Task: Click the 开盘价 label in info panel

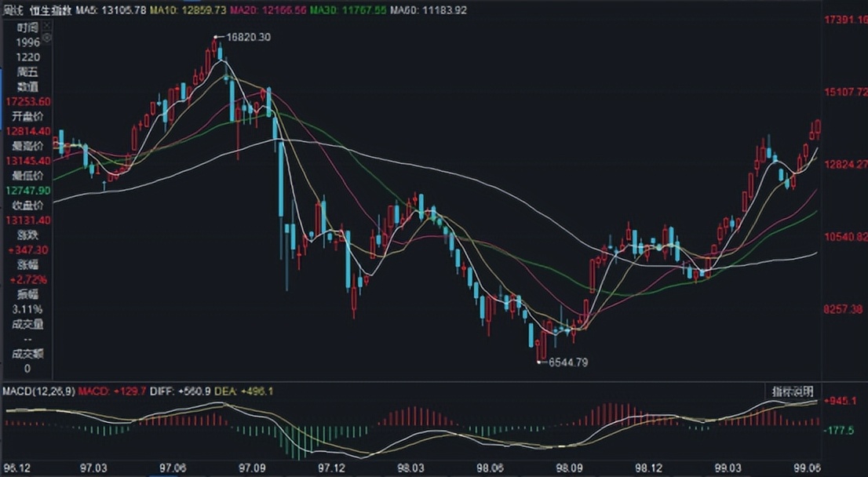Action: 27,116
